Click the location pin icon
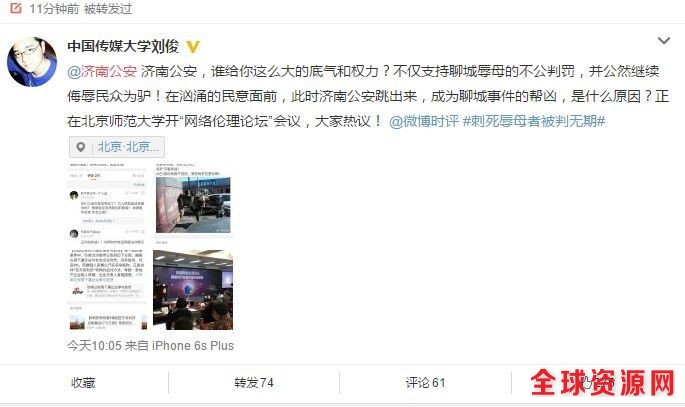 (x=81, y=147)
